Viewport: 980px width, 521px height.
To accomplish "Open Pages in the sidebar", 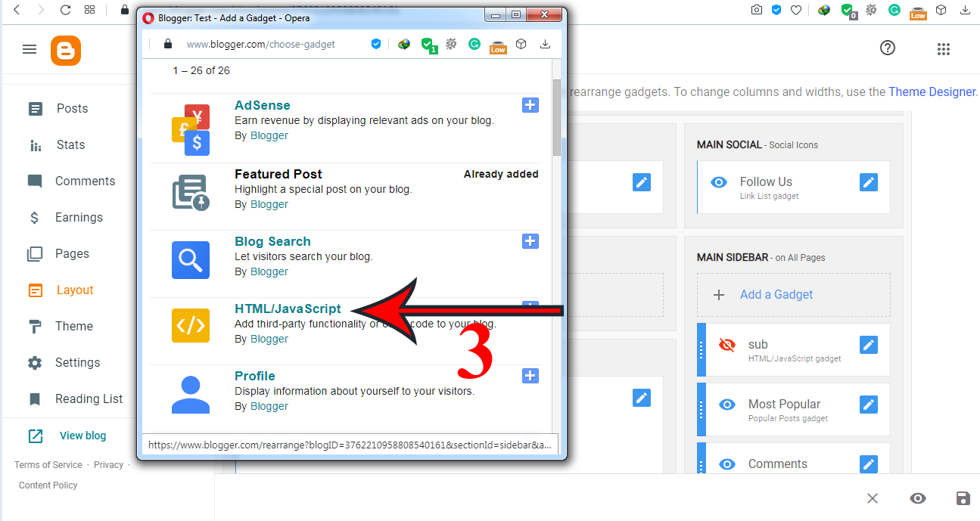I will click(72, 254).
